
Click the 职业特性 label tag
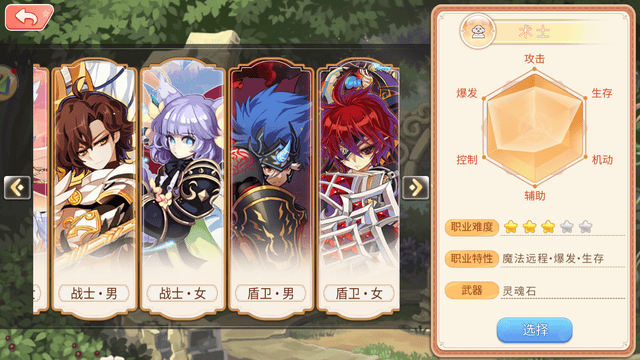click(x=472, y=258)
